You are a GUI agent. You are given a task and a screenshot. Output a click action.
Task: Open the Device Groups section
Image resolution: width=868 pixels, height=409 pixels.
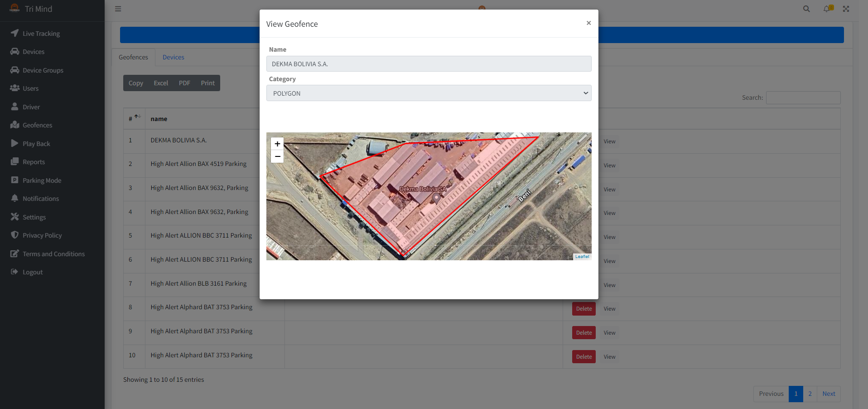point(43,70)
